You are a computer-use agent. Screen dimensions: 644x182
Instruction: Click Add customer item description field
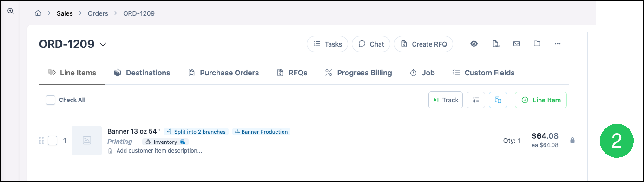coord(159,151)
